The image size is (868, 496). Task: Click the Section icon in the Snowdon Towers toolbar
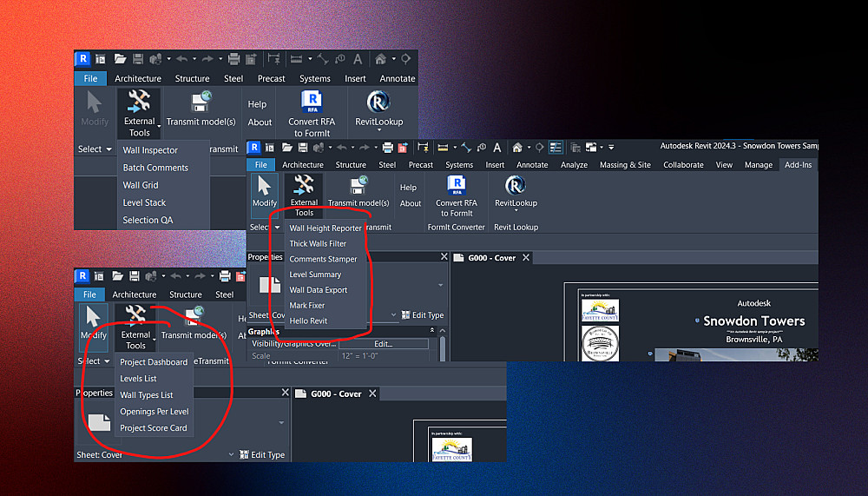[x=539, y=148]
